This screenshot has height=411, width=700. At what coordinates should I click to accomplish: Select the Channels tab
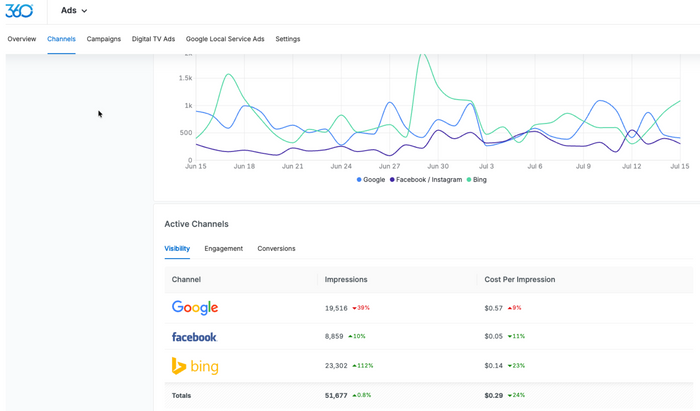pyautogui.click(x=61, y=39)
